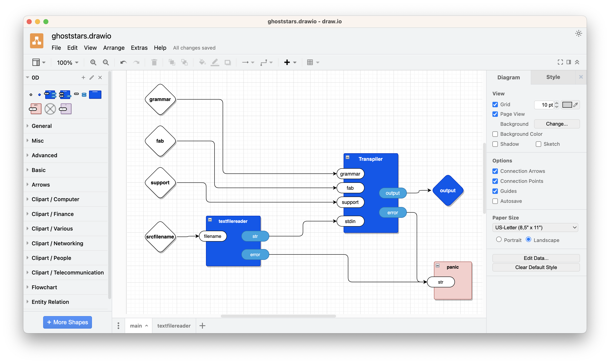Click the delete trash icon
This screenshot has width=610, height=364.
154,62
